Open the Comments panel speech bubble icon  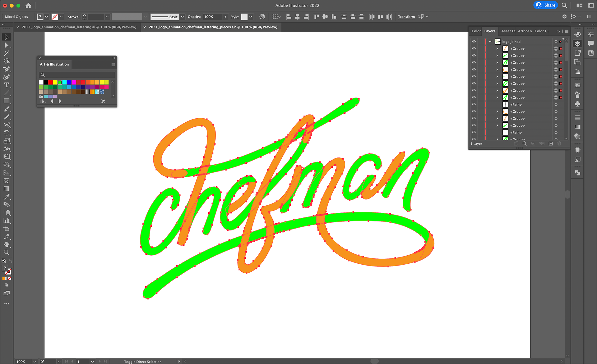coord(591,44)
